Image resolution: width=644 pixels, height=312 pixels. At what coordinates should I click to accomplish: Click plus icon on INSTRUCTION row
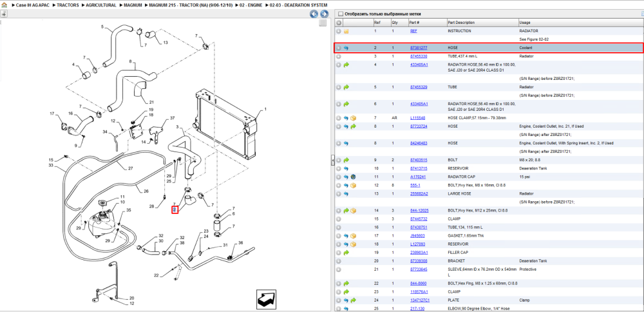click(339, 31)
